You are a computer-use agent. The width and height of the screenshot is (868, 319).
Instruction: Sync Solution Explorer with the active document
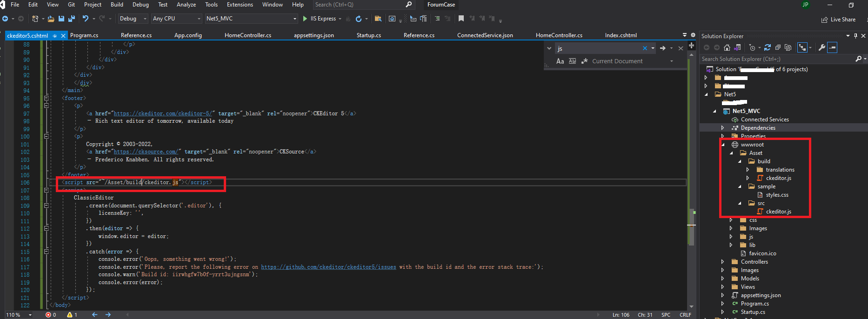tap(768, 47)
